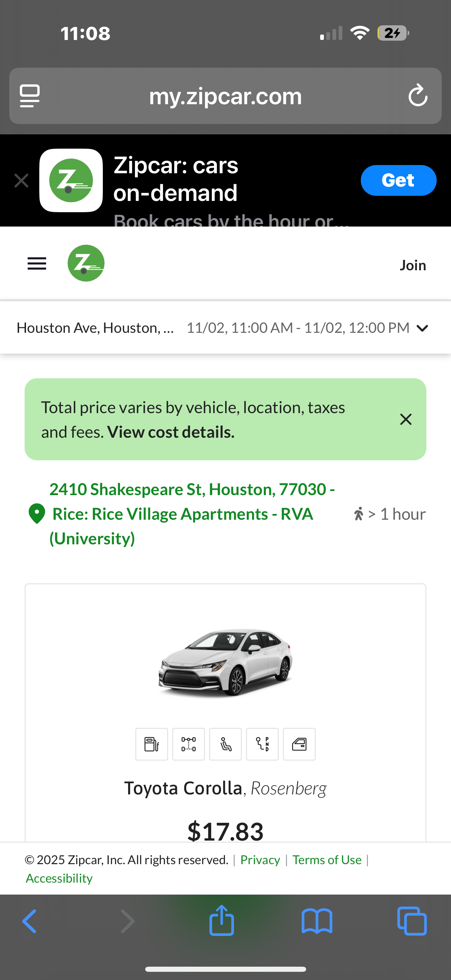Screen dimensions: 451x980
Task: Tap the fuel pump feature icon
Action: click(x=151, y=744)
